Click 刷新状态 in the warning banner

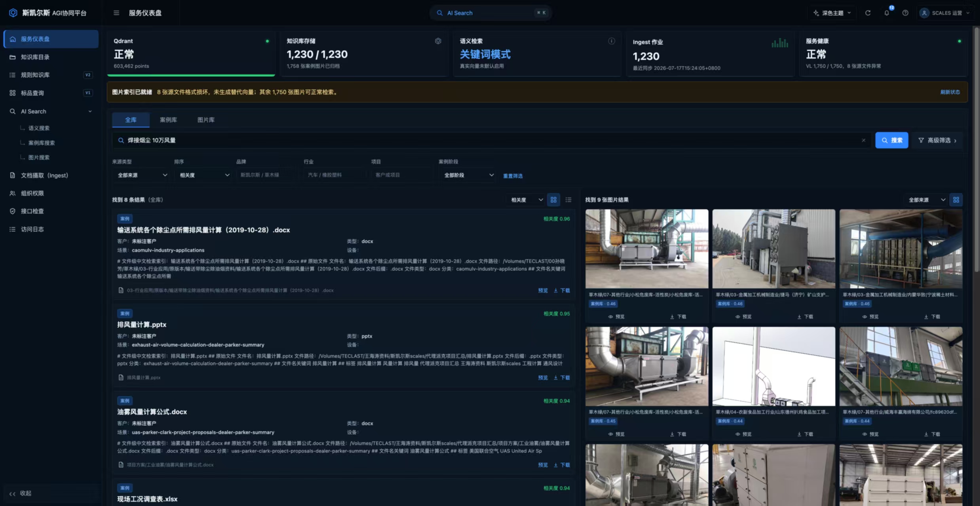[950, 92]
